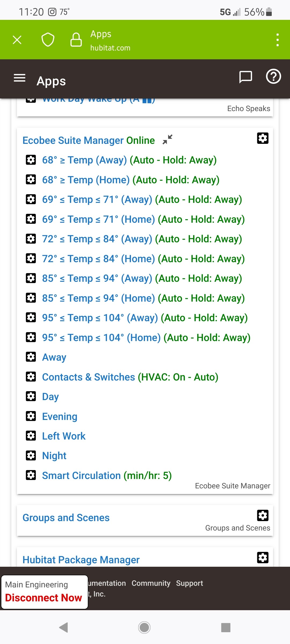
Task: Open the Support footer link
Action: point(189,583)
